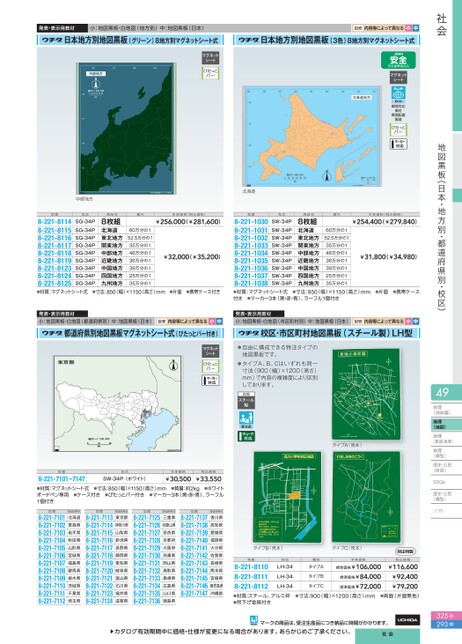This screenshot has height=644, width=462.
Task: Select the SDGs side index tab
Action: click(x=446, y=482)
